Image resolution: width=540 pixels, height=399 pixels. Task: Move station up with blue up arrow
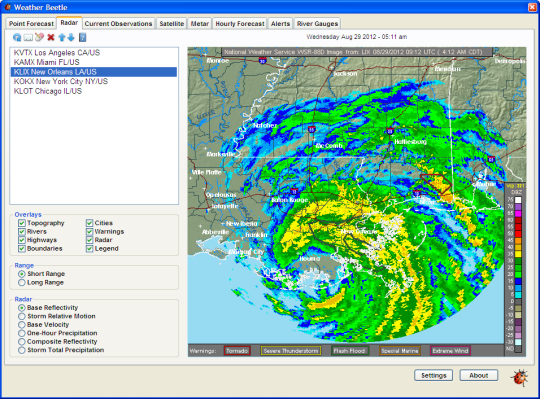pyautogui.click(x=62, y=37)
